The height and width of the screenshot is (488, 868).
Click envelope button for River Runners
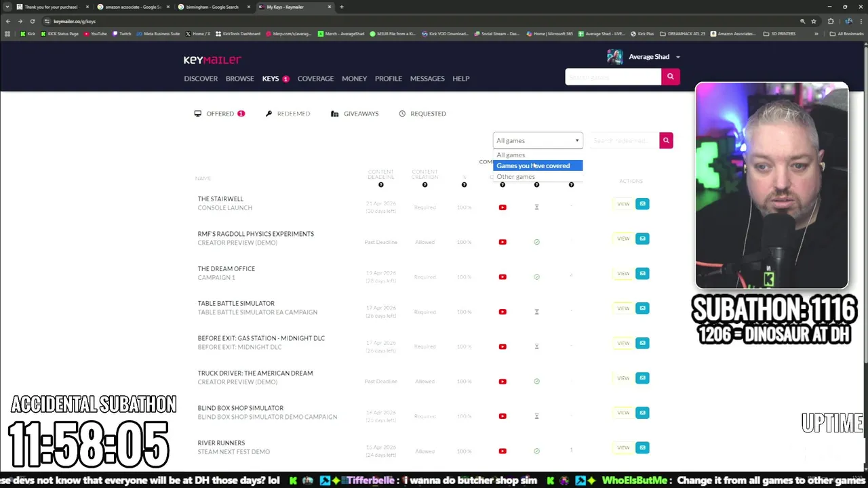[x=642, y=447]
